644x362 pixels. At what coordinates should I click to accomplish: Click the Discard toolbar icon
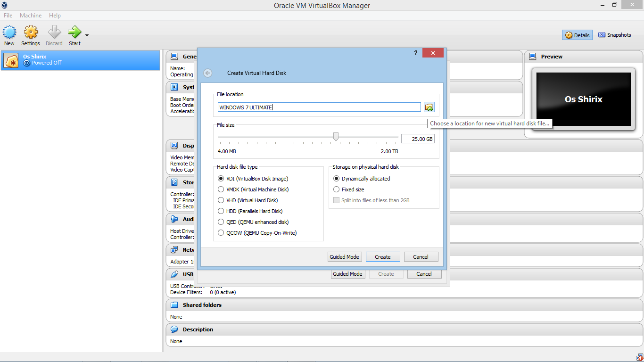click(x=54, y=32)
